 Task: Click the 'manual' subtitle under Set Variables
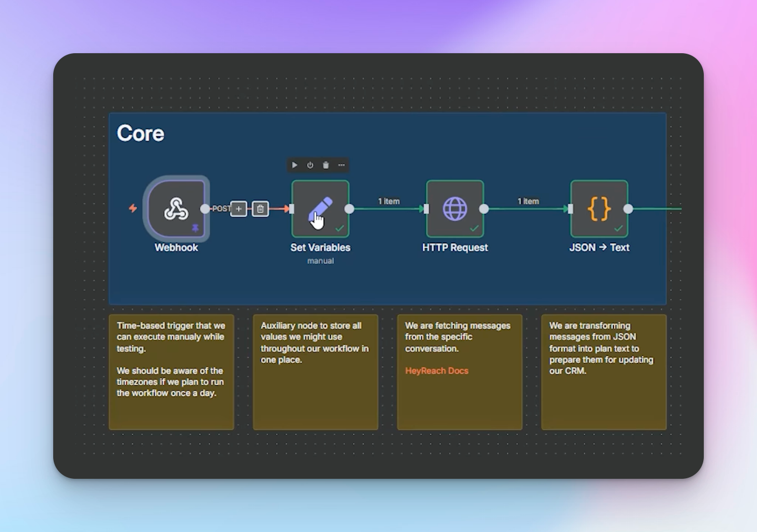point(320,261)
